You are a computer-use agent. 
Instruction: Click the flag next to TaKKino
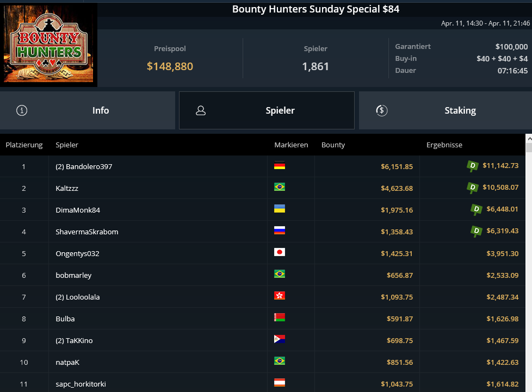pos(280,339)
